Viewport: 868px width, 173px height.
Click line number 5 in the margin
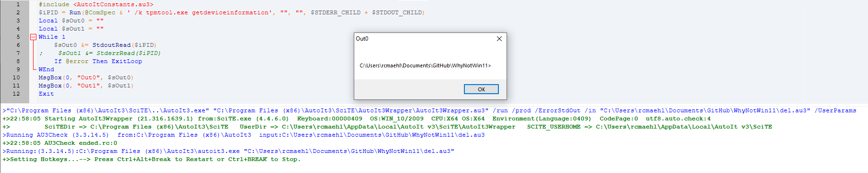(x=18, y=37)
